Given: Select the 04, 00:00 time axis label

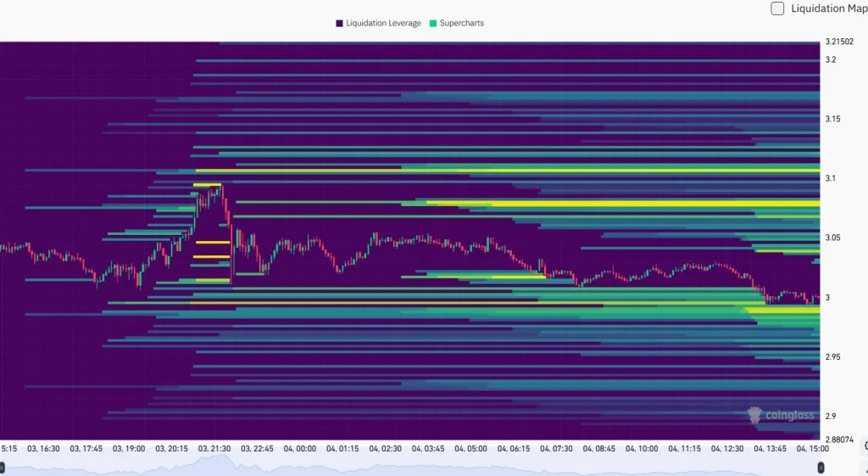Looking at the screenshot, I should coord(299,448).
